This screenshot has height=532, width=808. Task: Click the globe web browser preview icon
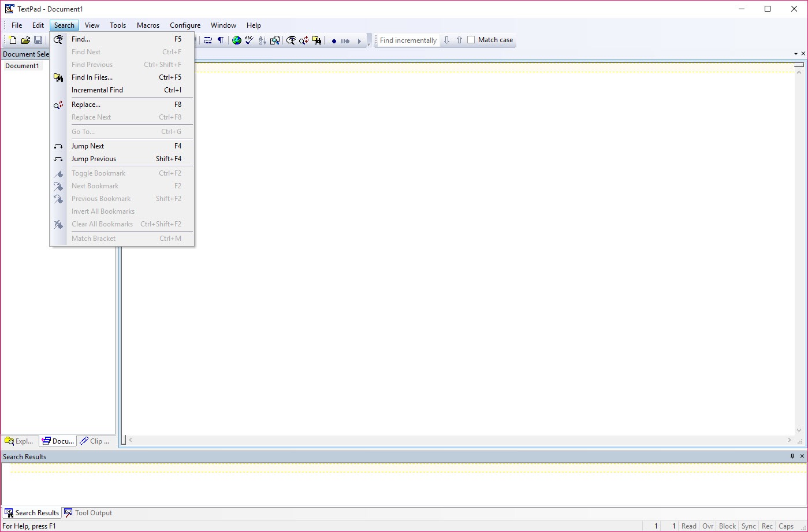point(236,40)
